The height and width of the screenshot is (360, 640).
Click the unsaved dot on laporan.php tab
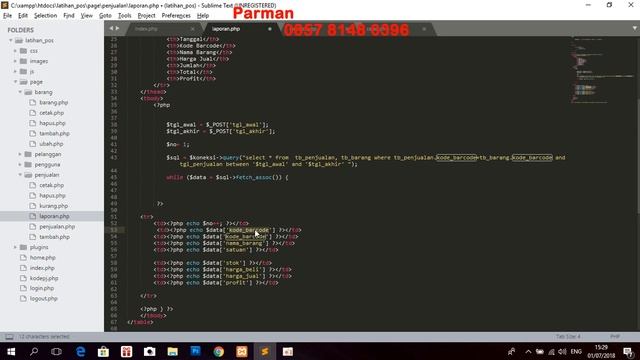point(270,29)
